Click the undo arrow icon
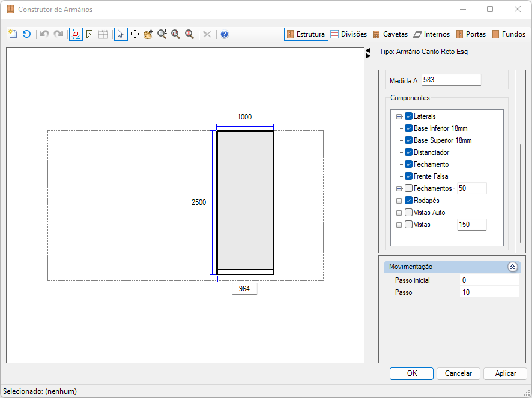532x398 pixels. tap(44, 34)
